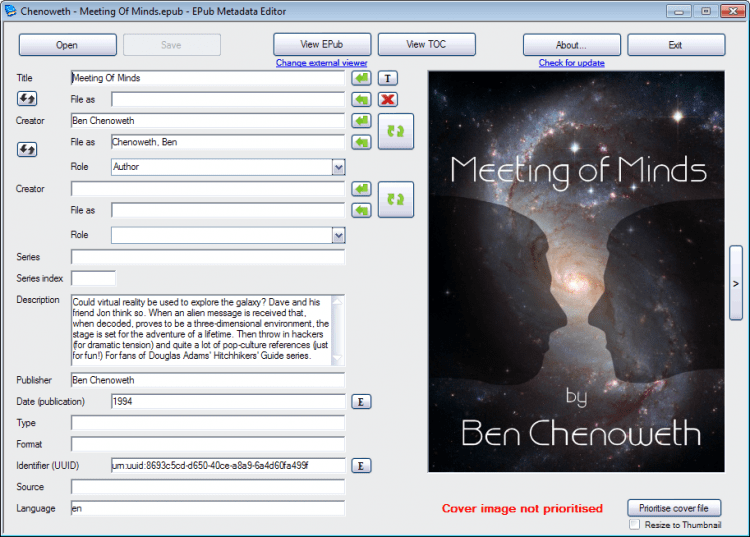Image resolution: width=750 pixels, height=537 pixels.
Task: Follow the Change external viewer link
Action: coord(321,63)
